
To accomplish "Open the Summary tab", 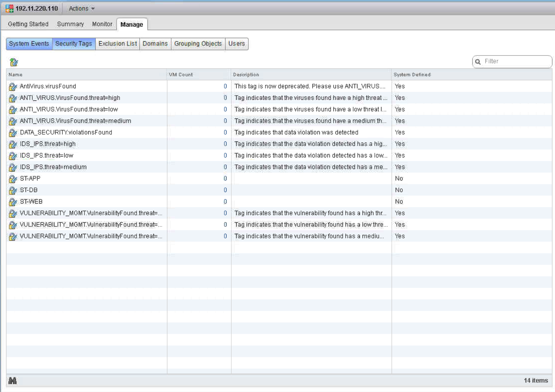I will point(70,24).
